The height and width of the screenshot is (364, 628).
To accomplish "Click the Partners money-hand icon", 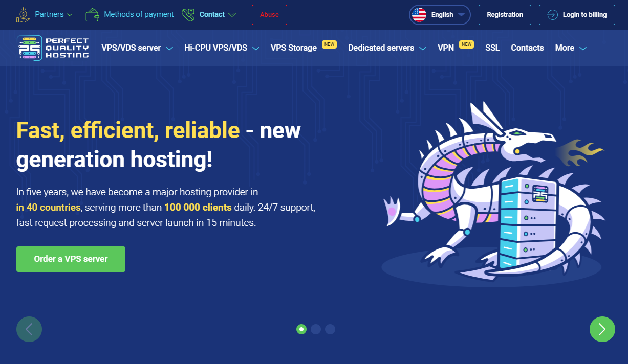I will tap(24, 15).
